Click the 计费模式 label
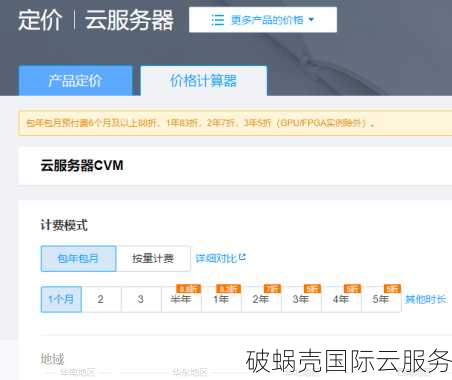This screenshot has height=380, width=452. tap(64, 225)
